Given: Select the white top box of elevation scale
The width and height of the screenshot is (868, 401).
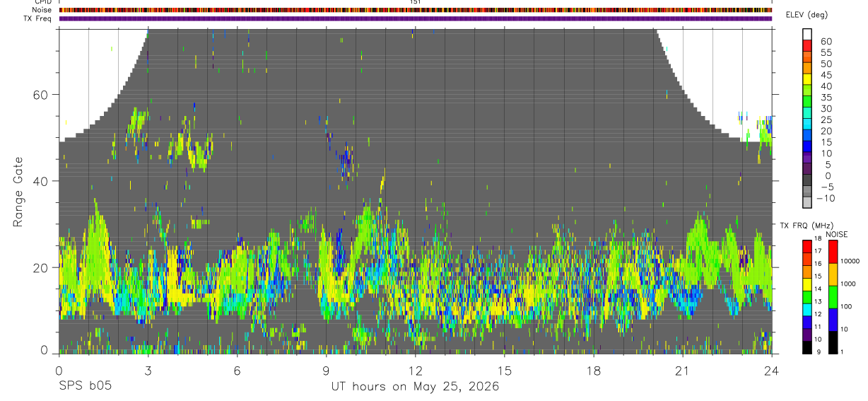Looking at the screenshot, I should [808, 33].
